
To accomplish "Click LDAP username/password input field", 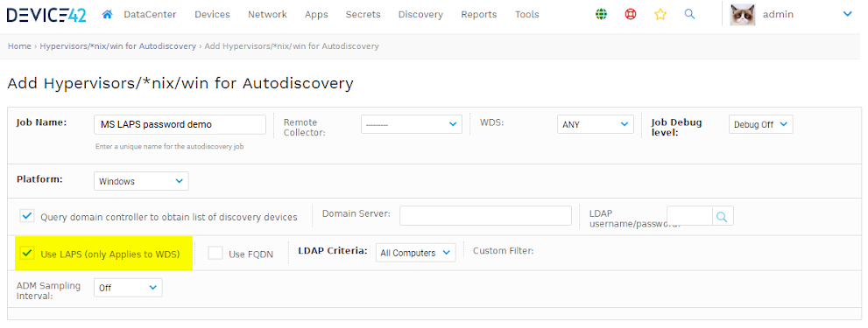I will pyautogui.click(x=689, y=216).
